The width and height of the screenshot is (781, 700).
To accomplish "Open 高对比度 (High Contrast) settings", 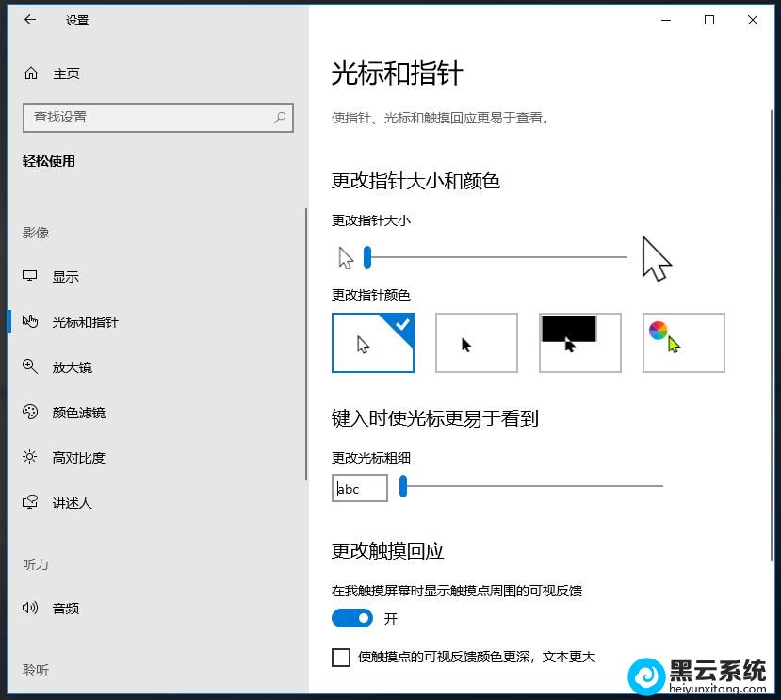I will click(30, 457).
